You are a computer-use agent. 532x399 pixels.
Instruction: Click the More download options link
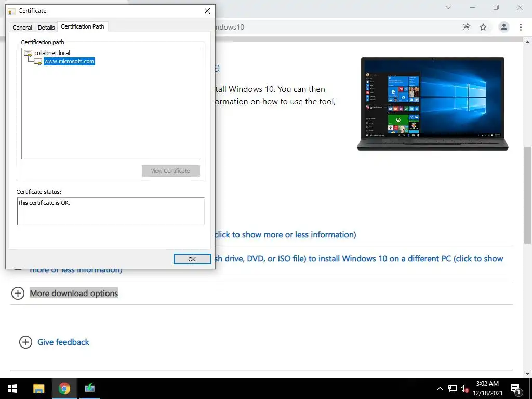[74, 293]
